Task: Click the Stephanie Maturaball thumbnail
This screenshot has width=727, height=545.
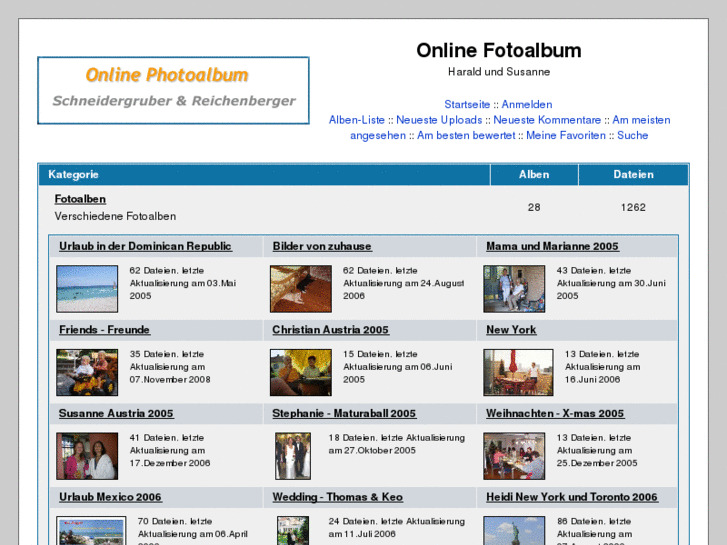Action: coord(293,456)
